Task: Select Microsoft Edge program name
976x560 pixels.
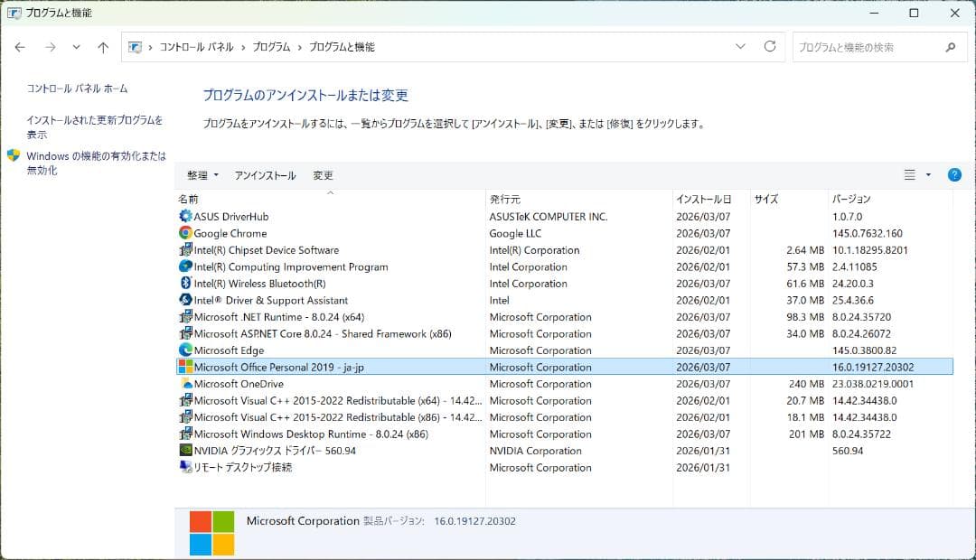Action: 229,350
